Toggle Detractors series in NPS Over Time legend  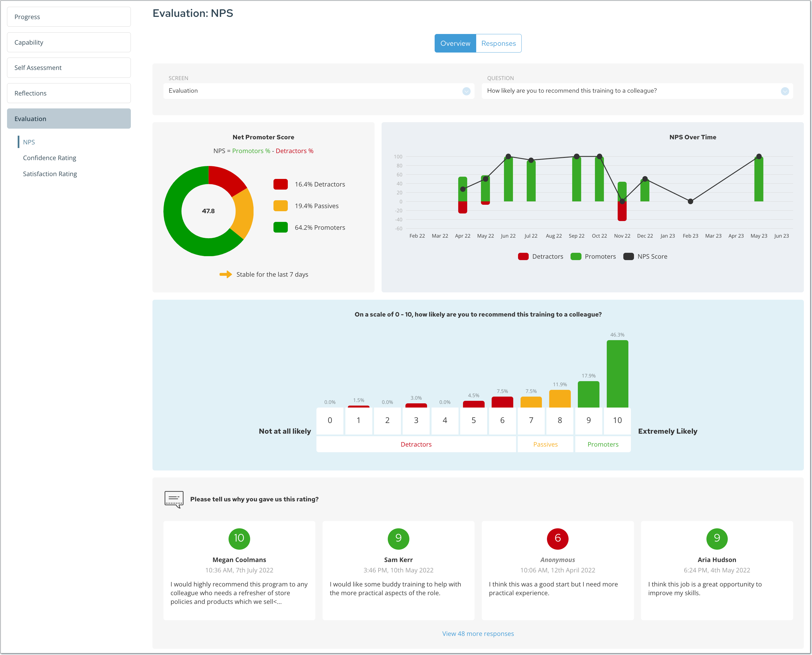[x=540, y=256]
